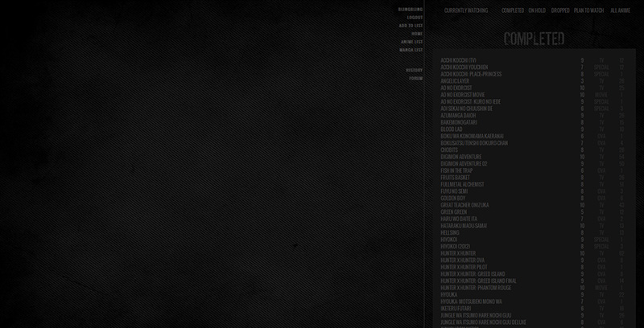Click the Ao no Exorcist Movie title

(463, 95)
